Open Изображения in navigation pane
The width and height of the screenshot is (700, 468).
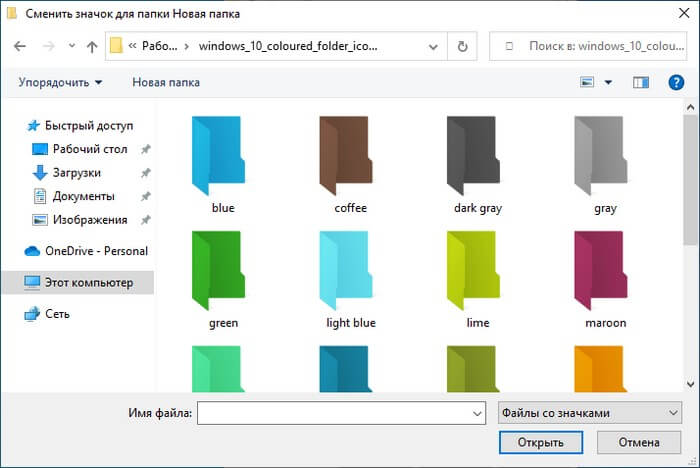80,220
